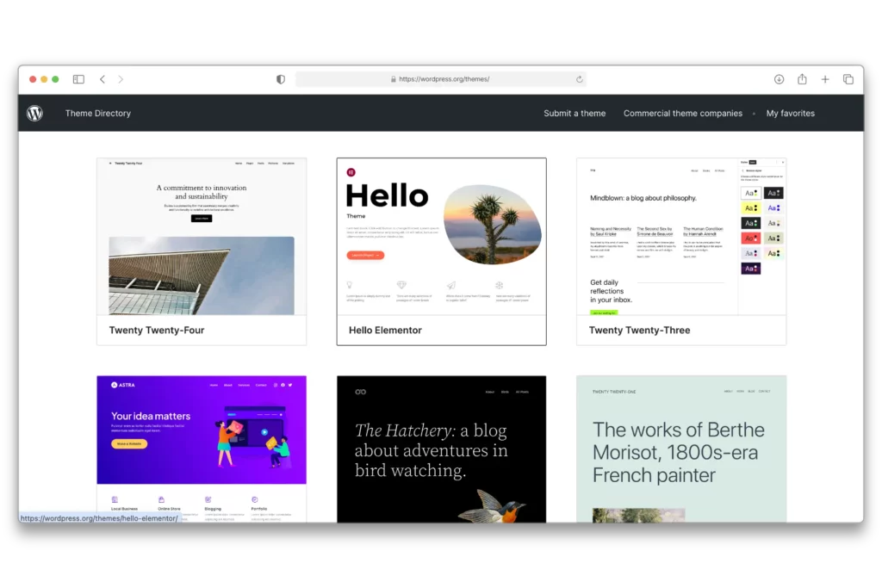Go forward with the right arrow
This screenshot has width=882, height=588.
pos(121,79)
